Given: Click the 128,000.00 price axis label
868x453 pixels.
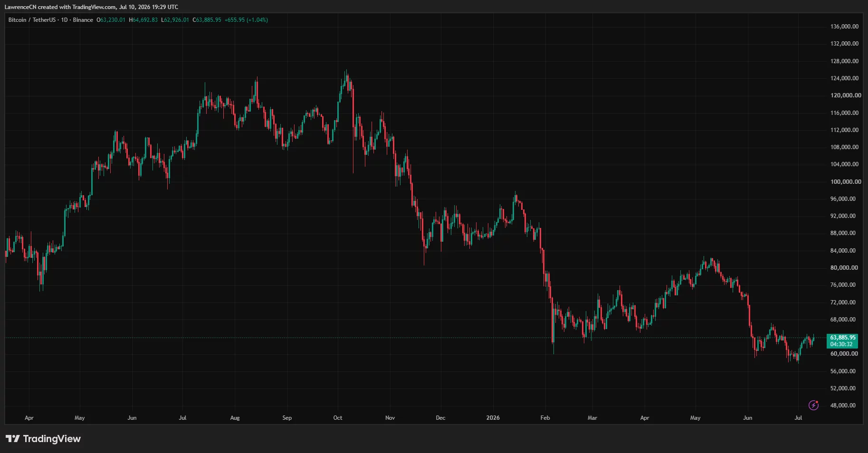Looking at the screenshot, I should point(844,61).
